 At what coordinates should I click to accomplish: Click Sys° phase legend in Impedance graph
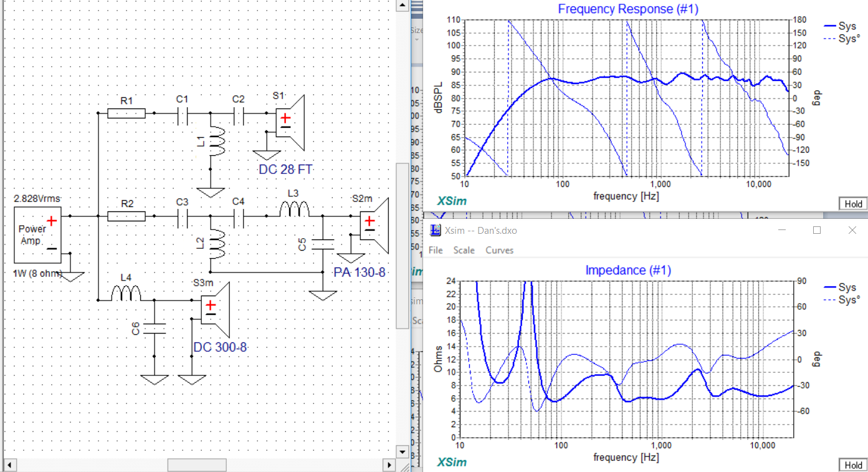click(x=842, y=299)
